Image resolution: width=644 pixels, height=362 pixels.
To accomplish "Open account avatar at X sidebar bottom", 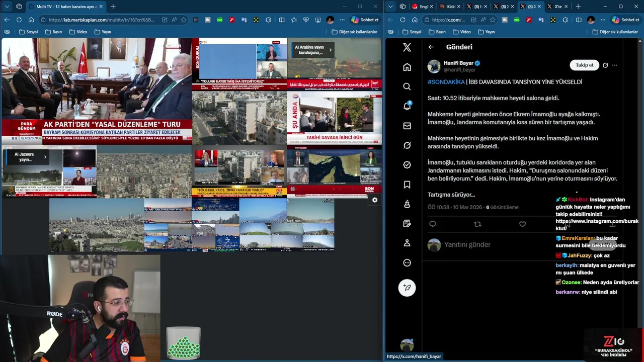I will [x=407, y=345].
